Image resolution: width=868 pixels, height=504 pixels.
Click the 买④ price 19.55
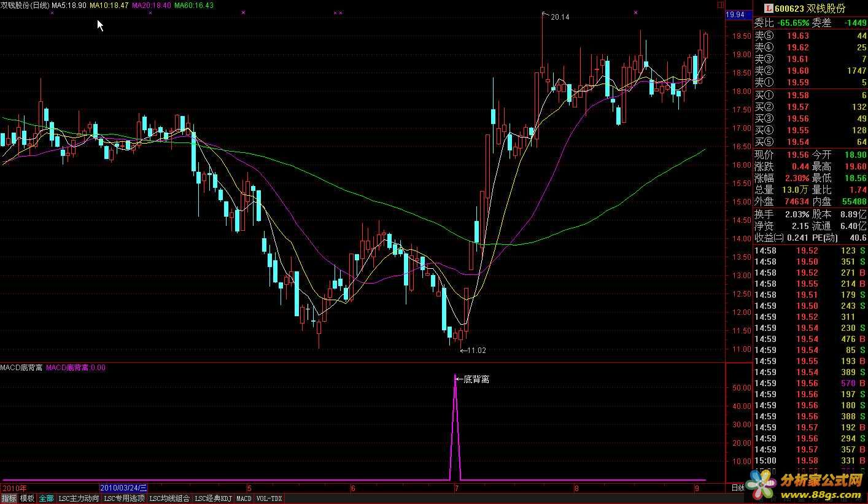click(798, 130)
